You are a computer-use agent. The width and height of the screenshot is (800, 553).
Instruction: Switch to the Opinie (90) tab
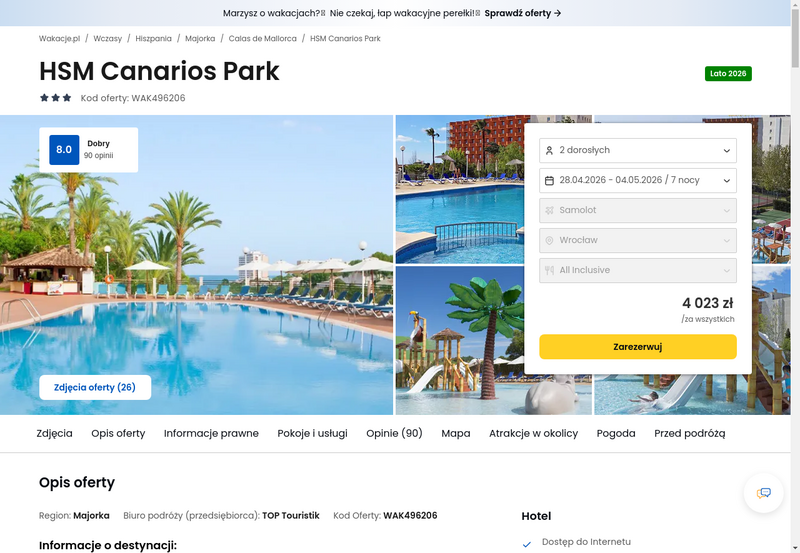pos(394,433)
